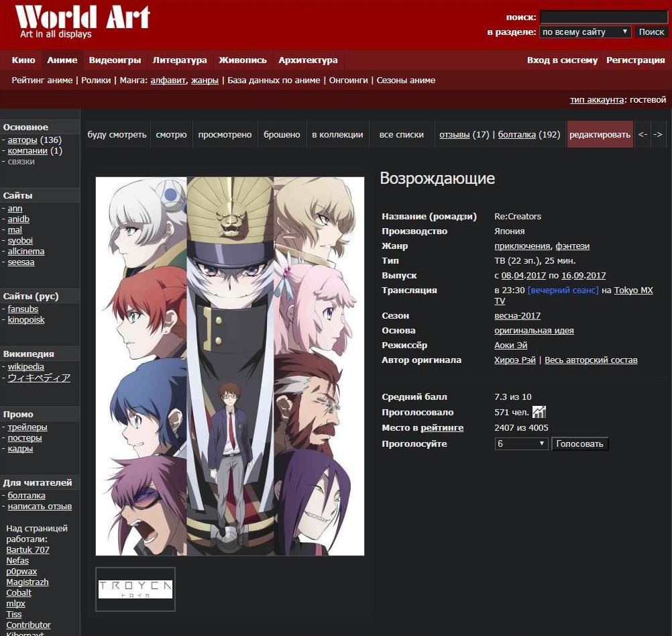Open the ann site link
The height and width of the screenshot is (636, 672).
point(15,209)
